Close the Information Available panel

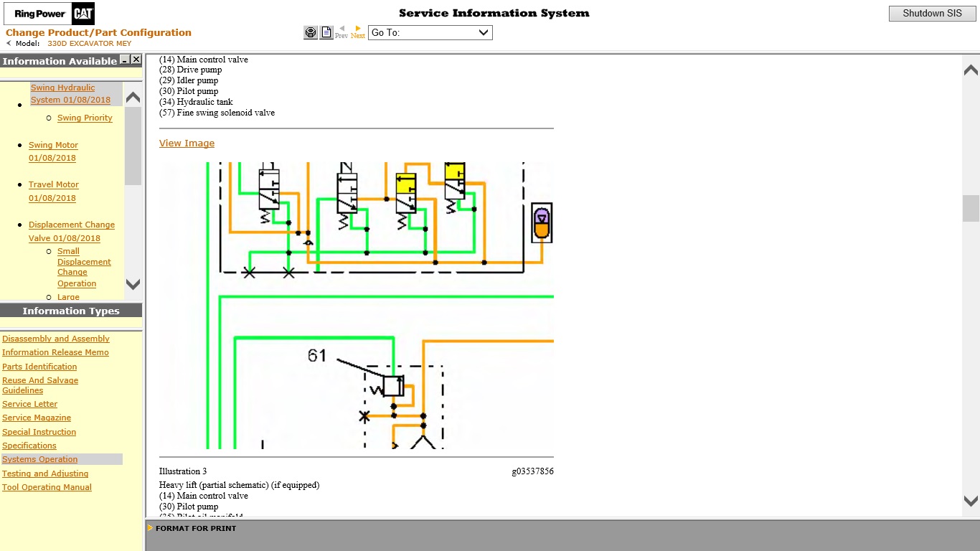[136, 60]
